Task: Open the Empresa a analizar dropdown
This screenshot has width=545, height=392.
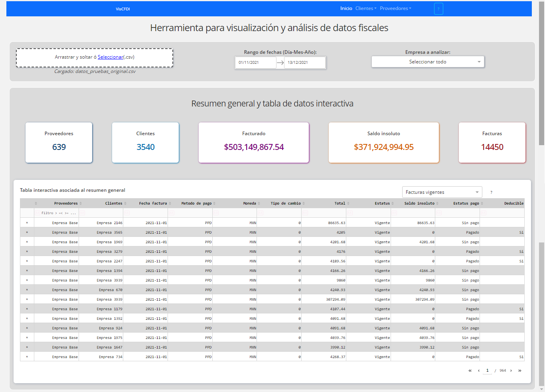Action: pyautogui.click(x=428, y=62)
